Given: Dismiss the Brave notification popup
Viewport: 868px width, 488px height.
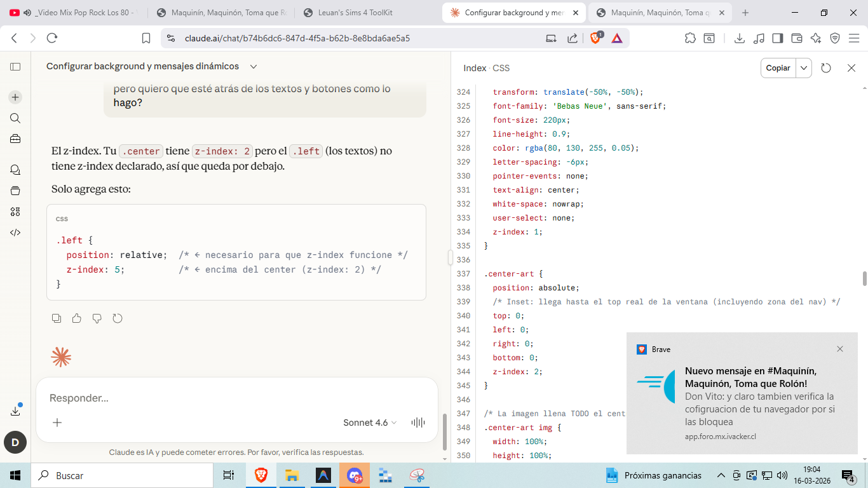Looking at the screenshot, I should tap(840, 349).
